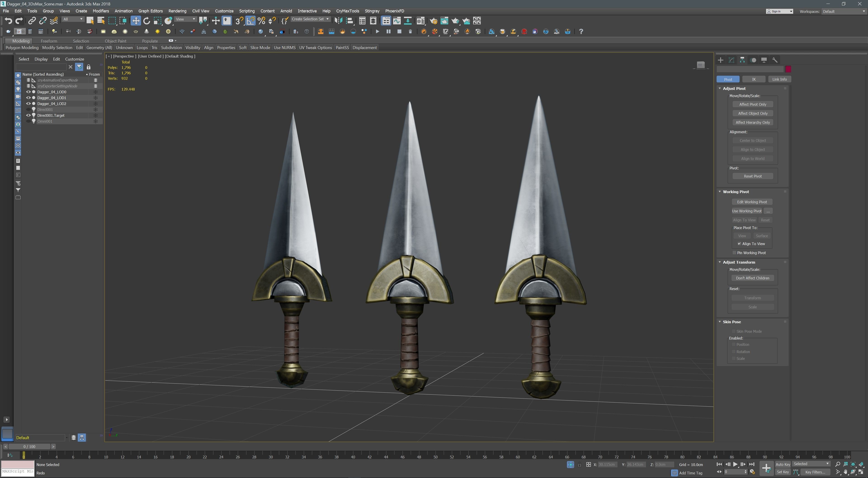This screenshot has height=478, width=868.
Task: Collapse the Skin Pose rollout
Action: pyautogui.click(x=720, y=322)
